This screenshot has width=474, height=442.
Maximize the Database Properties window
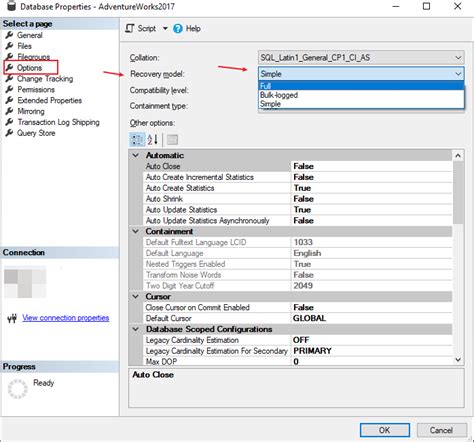click(426, 6)
